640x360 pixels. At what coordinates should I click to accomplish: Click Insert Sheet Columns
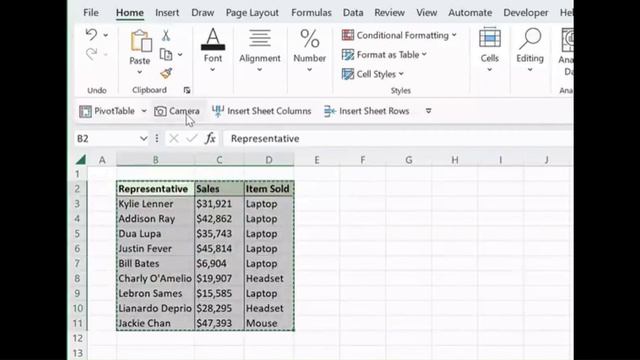(262, 111)
